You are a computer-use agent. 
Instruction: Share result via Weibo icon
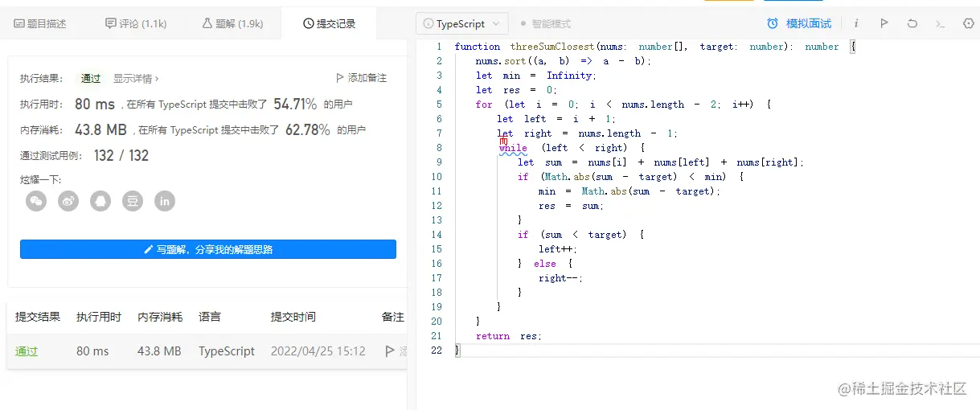pos(68,201)
